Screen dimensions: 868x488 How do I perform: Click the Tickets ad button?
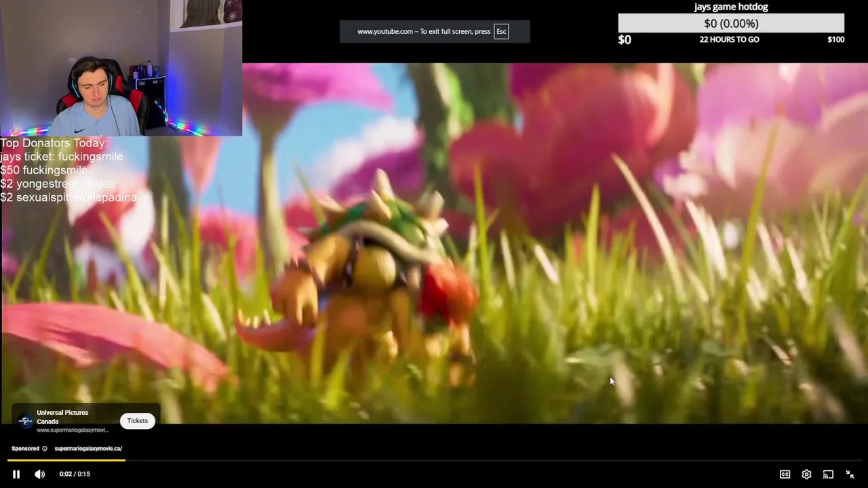pyautogui.click(x=137, y=421)
